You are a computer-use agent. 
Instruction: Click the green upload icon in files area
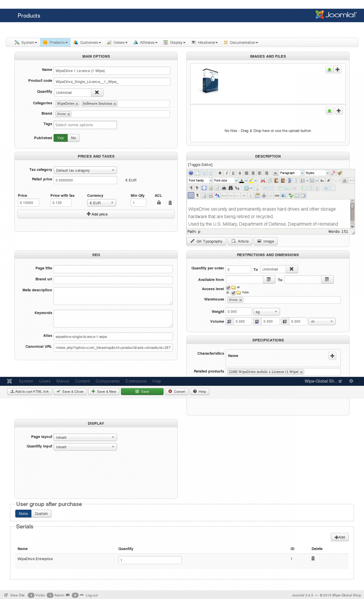tap(329, 111)
